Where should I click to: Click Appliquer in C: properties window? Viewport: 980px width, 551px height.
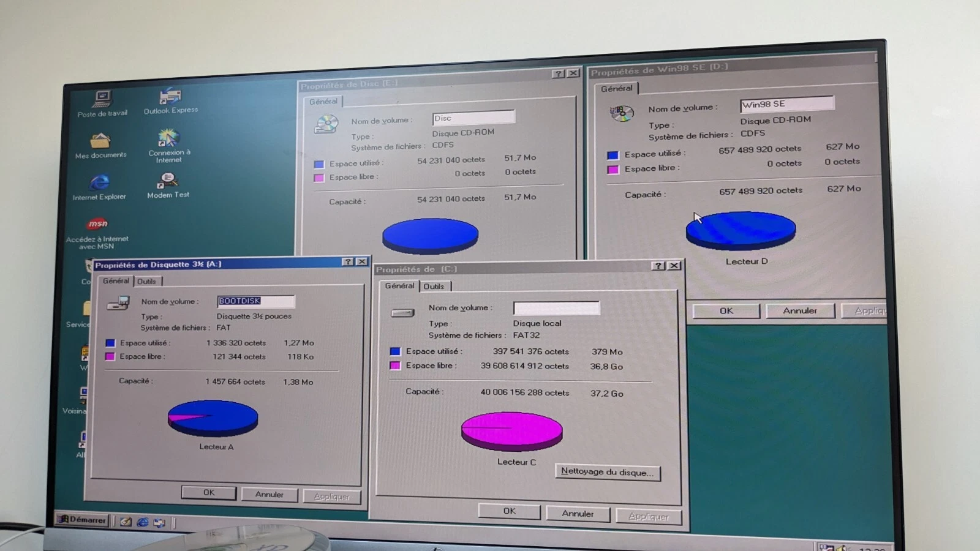coord(648,516)
